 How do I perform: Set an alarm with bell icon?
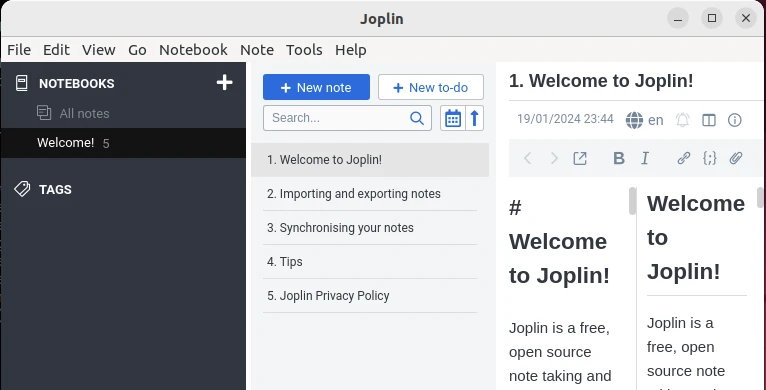682,120
